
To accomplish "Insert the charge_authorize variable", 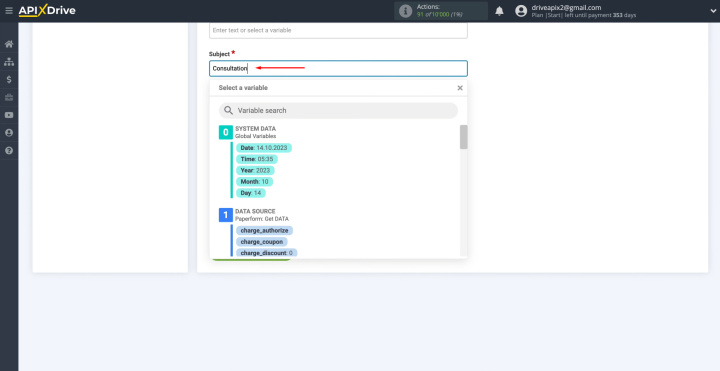I will pyautogui.click(x=264, y=230).
